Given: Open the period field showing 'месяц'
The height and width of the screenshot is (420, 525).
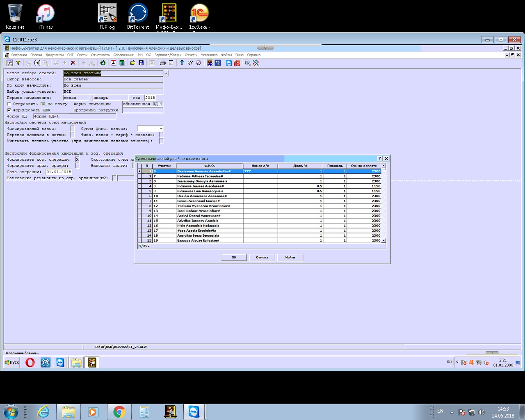Looking at the screenshot, I should [76, 98].
